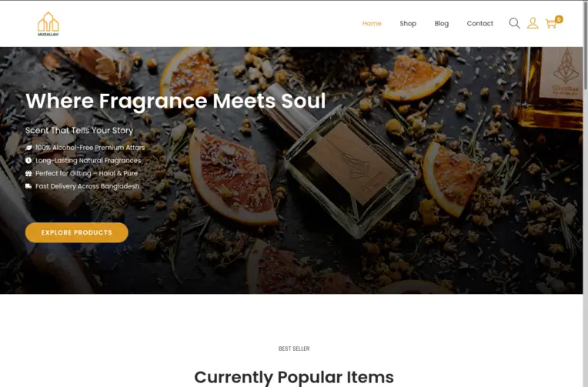
Task: Click the truck icon beside Fast Delivery
Action: pyautogui.click(x=28, y=186)
